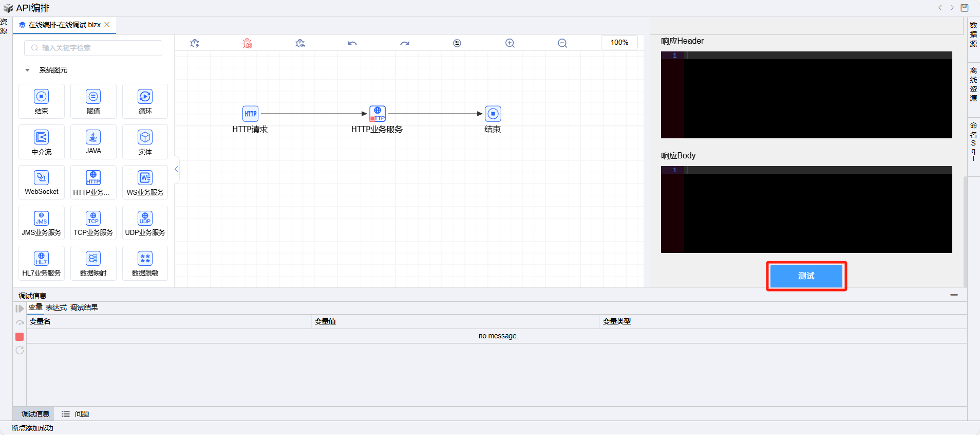The width and height of the screenshot is (980, 435).
Task: Click the blue 测试 button
Action: pyautogui.click(x=806, y=276)
